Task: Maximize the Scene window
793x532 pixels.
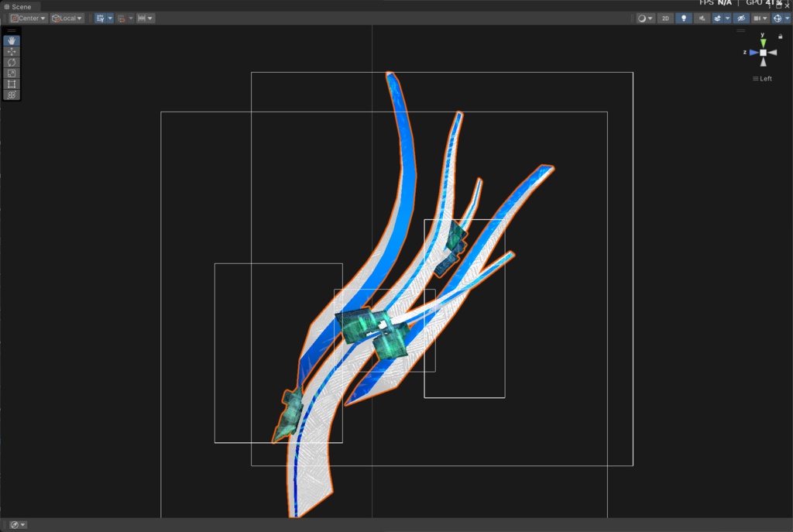Action: pyautogui.click(x=779, y=5)
